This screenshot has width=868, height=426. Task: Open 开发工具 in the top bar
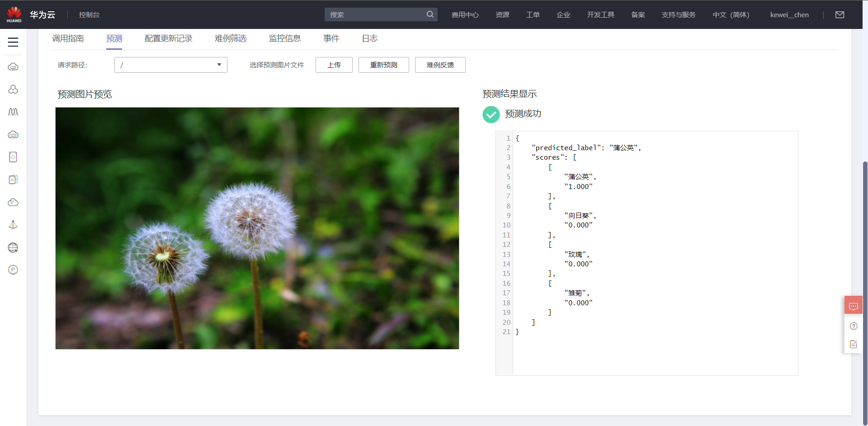pos(601,15)
